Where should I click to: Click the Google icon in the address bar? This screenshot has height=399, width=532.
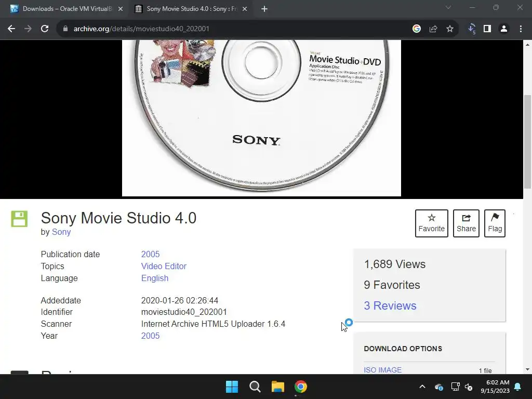point(417,29)
